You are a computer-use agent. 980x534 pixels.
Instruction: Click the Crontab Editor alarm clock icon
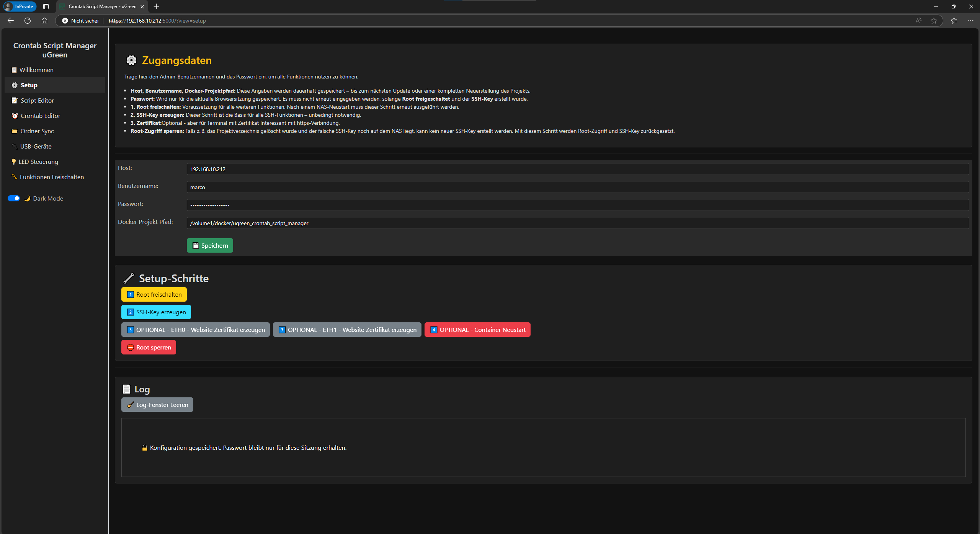coord(15,116)
